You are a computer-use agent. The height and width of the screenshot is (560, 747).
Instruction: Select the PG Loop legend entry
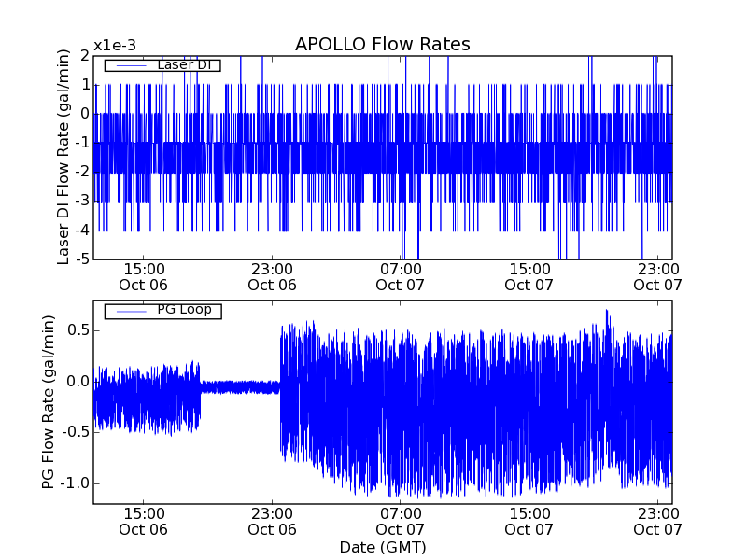tap(162, 310)
